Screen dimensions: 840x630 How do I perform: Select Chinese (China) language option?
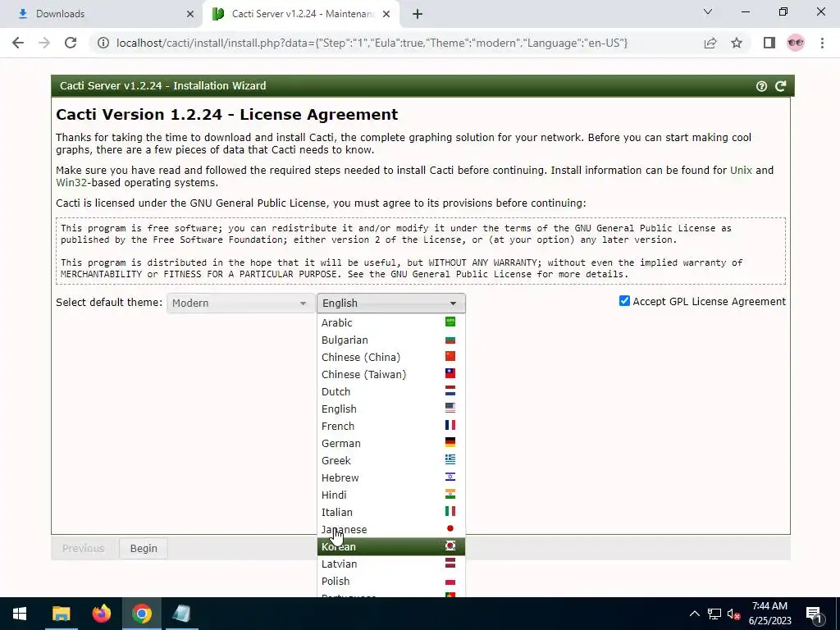click(x=391, y=357)
